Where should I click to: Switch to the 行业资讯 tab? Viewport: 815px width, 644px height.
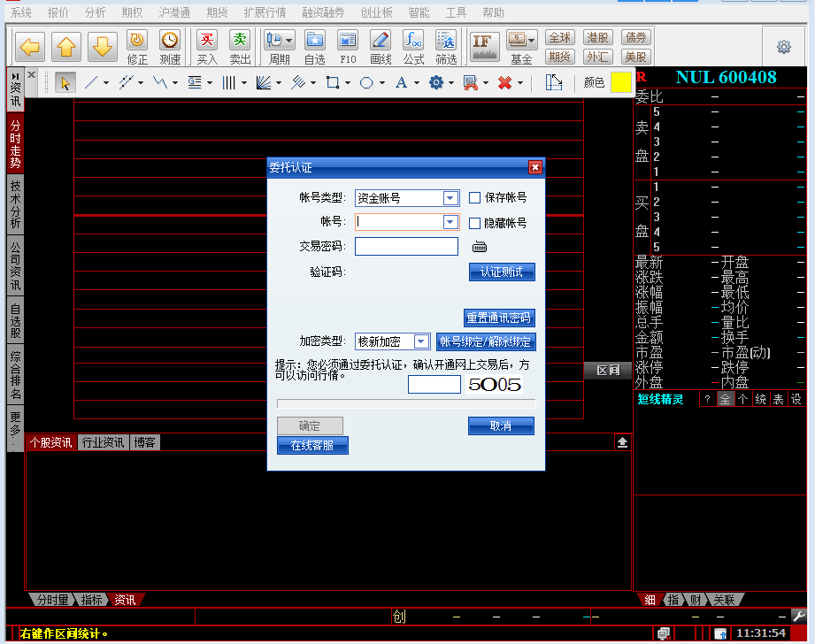103,442
